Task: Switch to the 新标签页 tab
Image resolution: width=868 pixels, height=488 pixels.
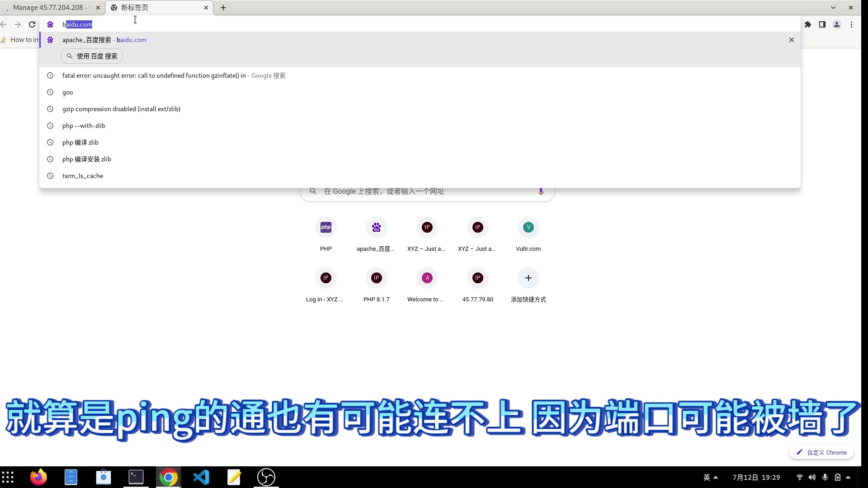Action: (x=136, y=7)
